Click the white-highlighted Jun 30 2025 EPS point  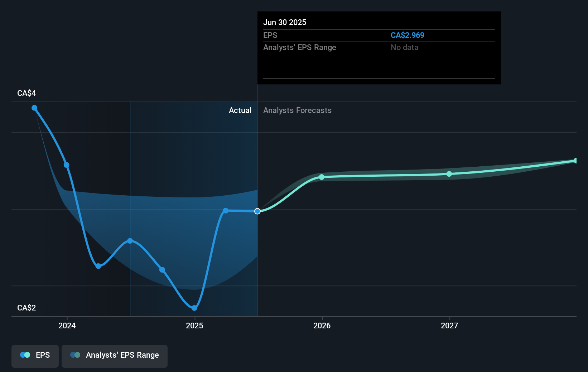click(257, 211)
